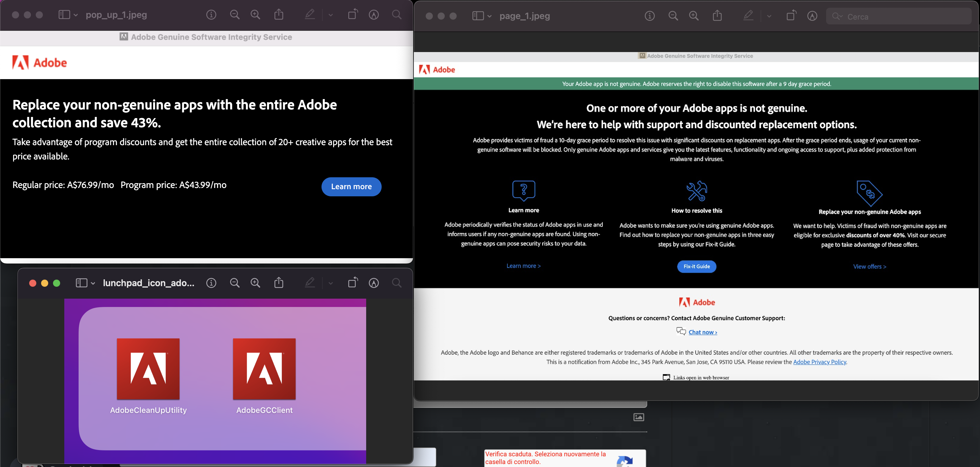980x467 pixels.
Task: Click the AdobeCleanUpUtility app icon
Action: click(x=148, y=369)
